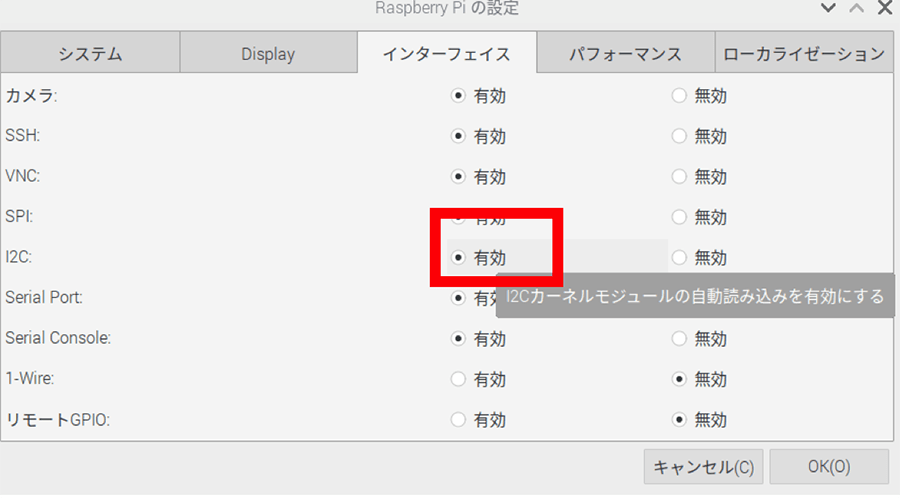
Task: Disable SSH with 無効 radio
Action: pos(679,136)
